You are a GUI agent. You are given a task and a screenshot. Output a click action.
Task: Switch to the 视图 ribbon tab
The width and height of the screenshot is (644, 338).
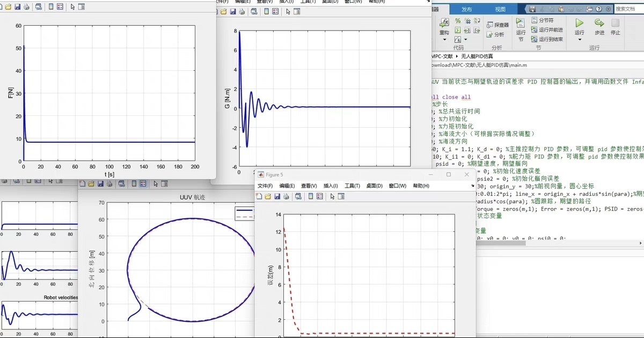(x=500, y=9)
